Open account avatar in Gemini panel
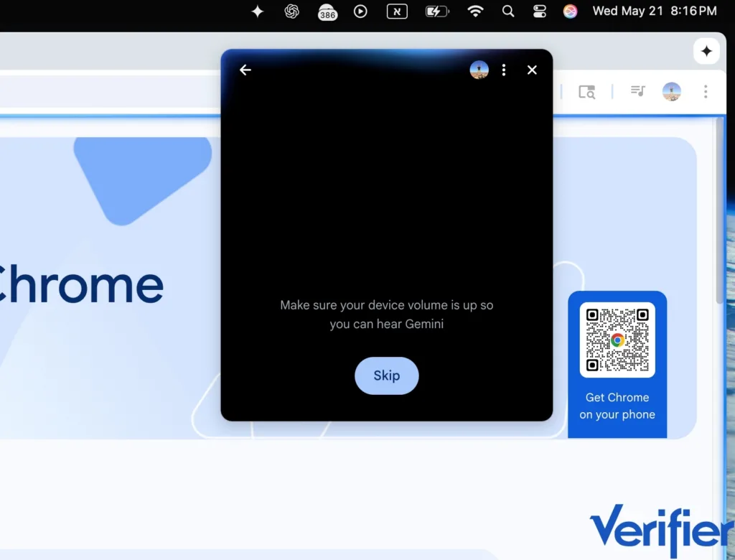The height and width of the screenshot is (560, 735). pyautogui.click(x=479, y=70)
